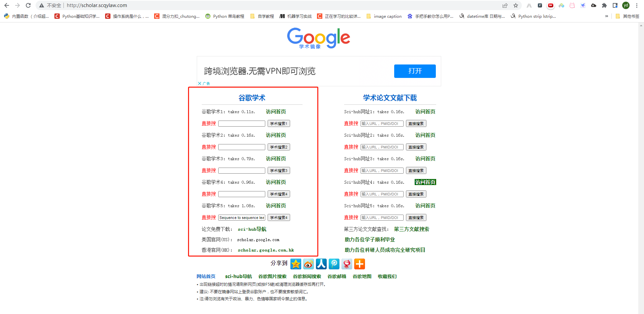Toggle the browser side panel icon
The height and width of the screenshot is (314, 644).
[615, 5]
